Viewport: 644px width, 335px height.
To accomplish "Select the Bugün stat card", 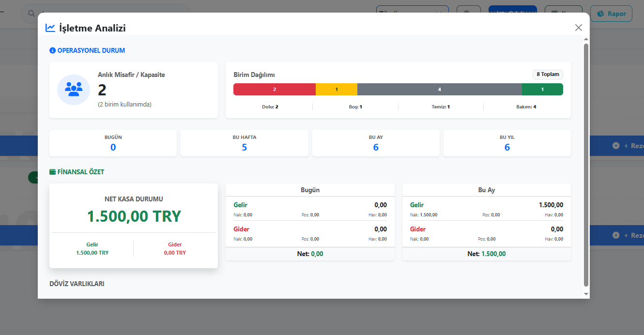I will tap(113, 143).
